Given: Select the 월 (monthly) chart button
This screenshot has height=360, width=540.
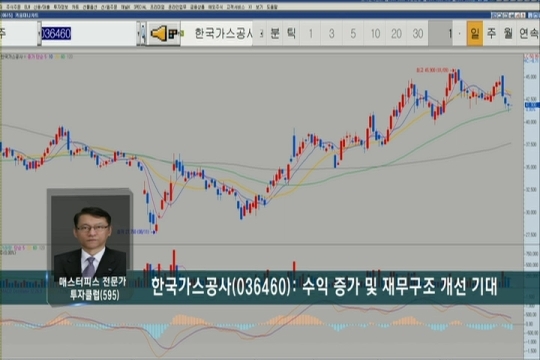Looking at the screenshot, I should point(508,33).
